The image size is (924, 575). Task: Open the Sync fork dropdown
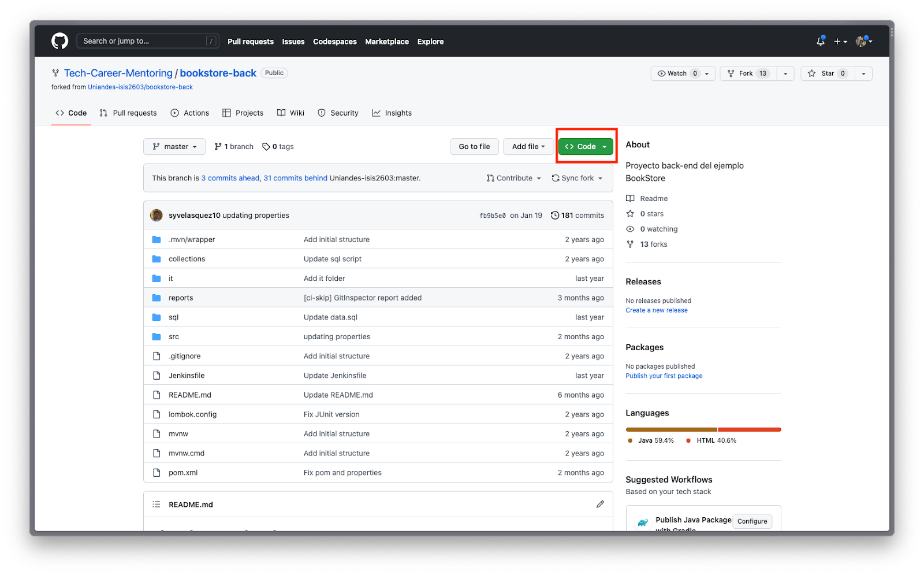[x=577, y=178]
